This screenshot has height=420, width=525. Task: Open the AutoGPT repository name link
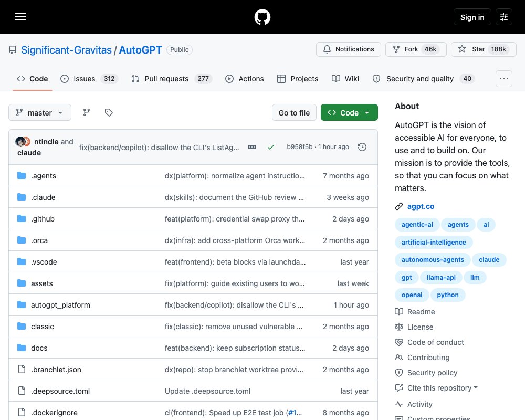click(140, 50)
